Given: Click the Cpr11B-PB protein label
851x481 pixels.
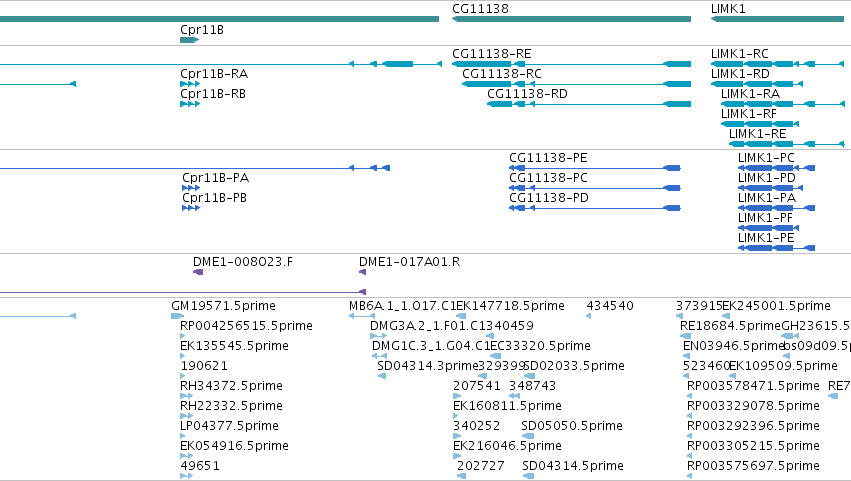Looking at the screenshot, I should [214, 198].
